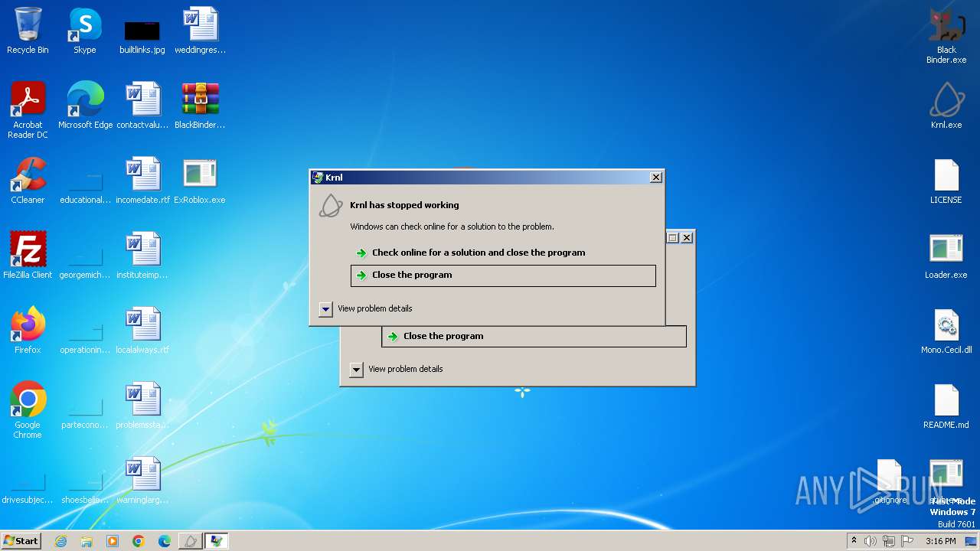
Task: Select Loader.exe on the desktop
Action: pyautogui.click(x=946, y=256)
